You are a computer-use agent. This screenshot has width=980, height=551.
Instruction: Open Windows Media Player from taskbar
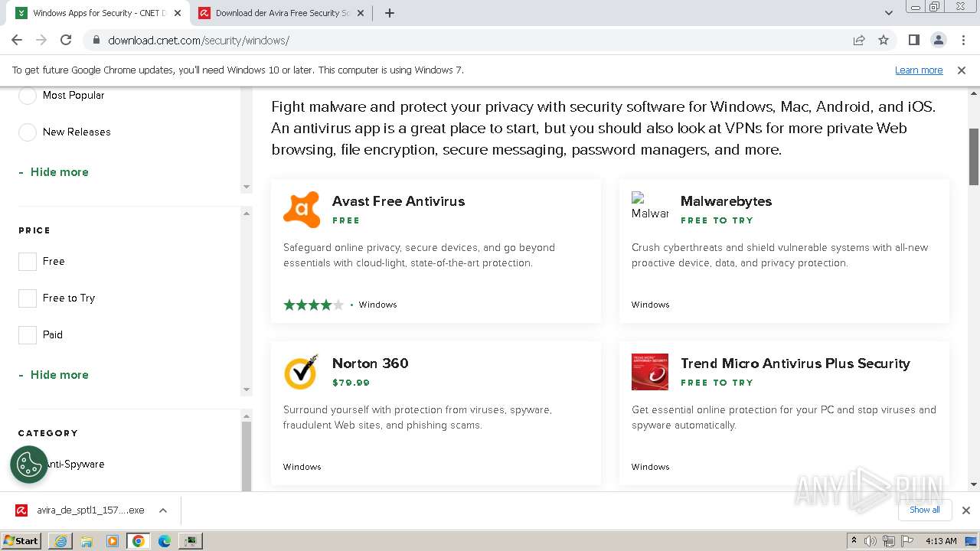113,541
